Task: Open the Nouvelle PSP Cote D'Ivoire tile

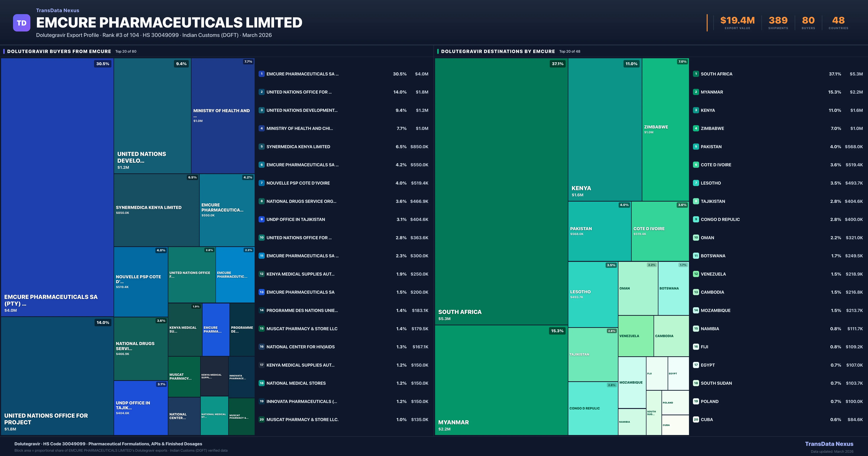Action: 141,282
